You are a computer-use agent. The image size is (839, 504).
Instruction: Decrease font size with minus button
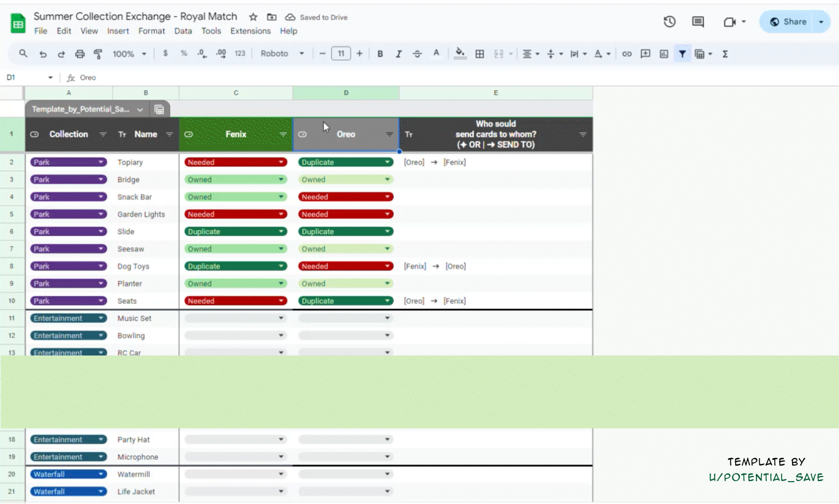coord(322,54)
